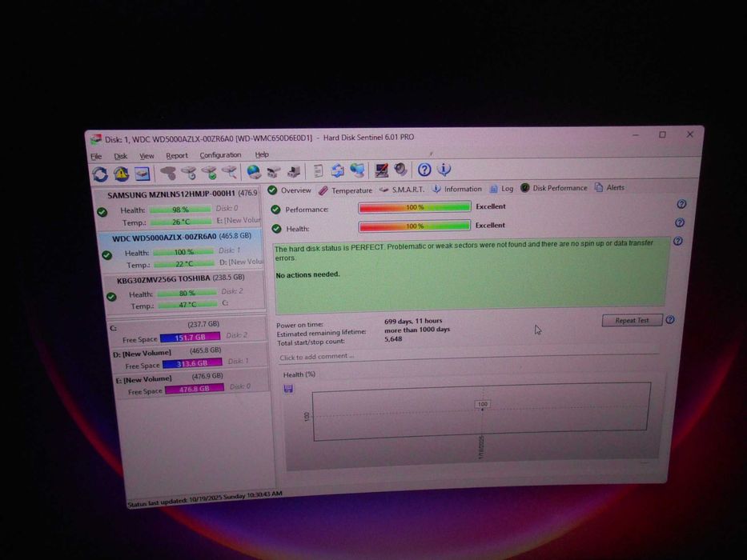747x560 pixels.
Task: Switch to the Information tab
Action: pyautogui.click(x=457, y=189)
